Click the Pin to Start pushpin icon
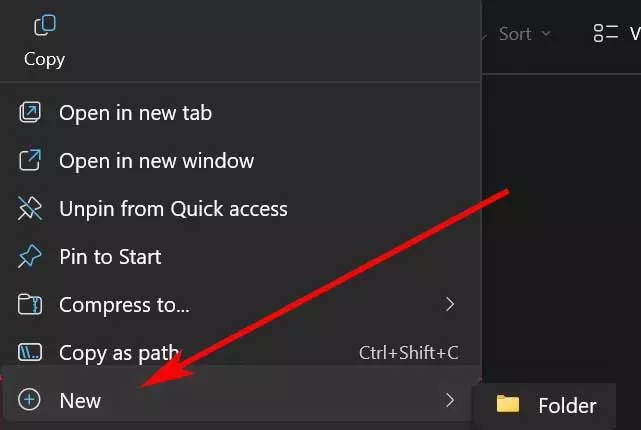 (x=30, y=256)
